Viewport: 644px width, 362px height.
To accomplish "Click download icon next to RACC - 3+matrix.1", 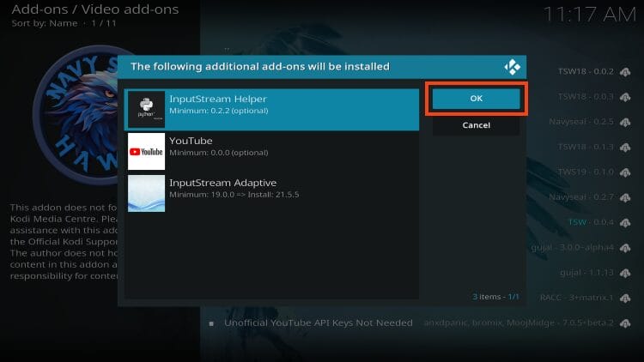I will point(625,299).
